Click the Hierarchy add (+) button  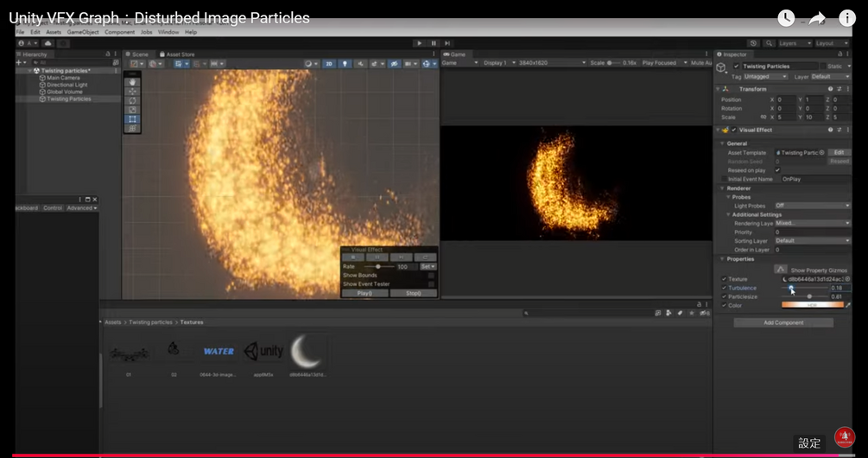click(x=20, y=62)
